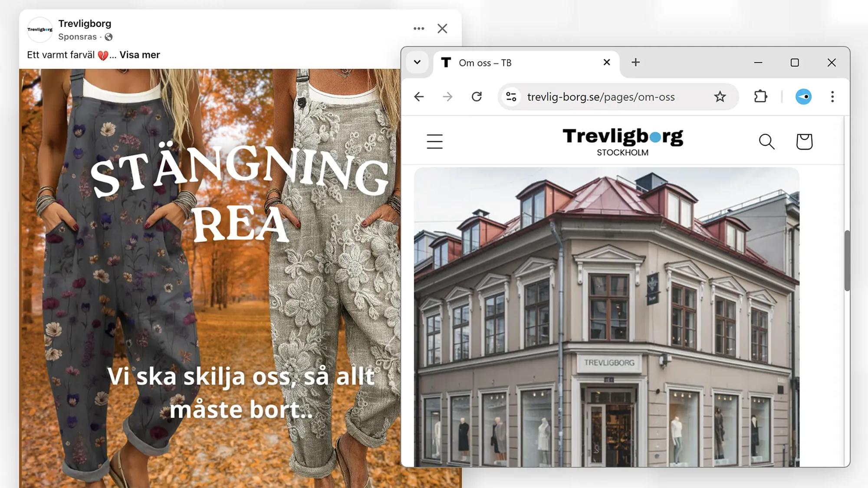Maximize the browser window
Screen dimensions: 868x488
(x=795, y=62)
